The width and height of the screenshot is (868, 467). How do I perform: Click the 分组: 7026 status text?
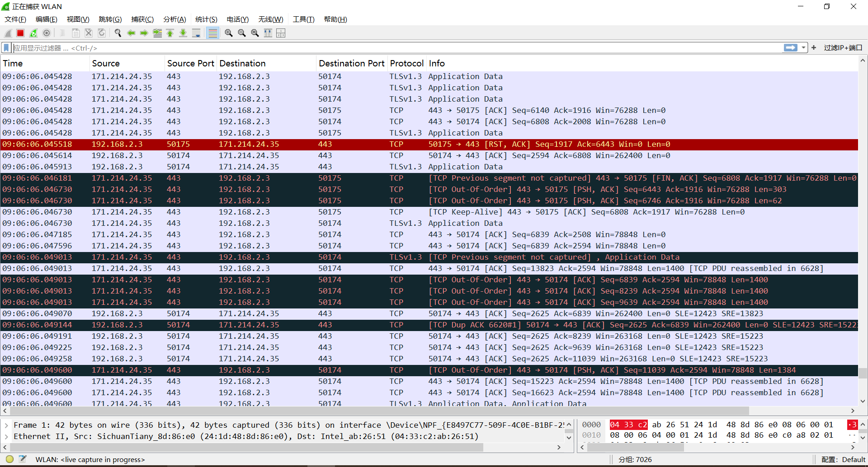pos(635,459)
